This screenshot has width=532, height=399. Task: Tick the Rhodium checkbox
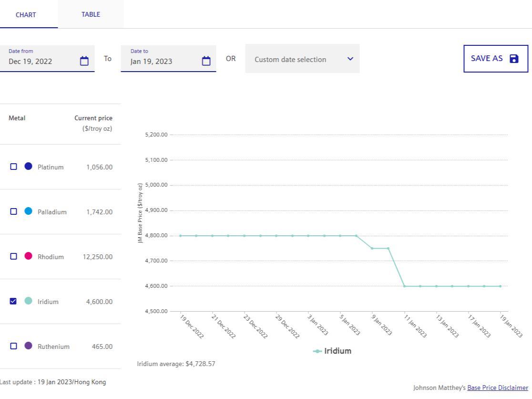pos(13,256)
